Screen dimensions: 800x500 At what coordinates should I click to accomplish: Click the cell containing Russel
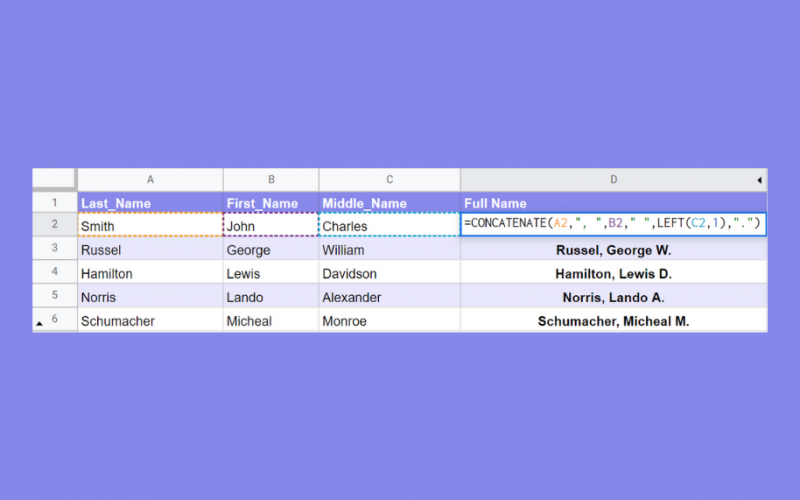tap(150, 248)
